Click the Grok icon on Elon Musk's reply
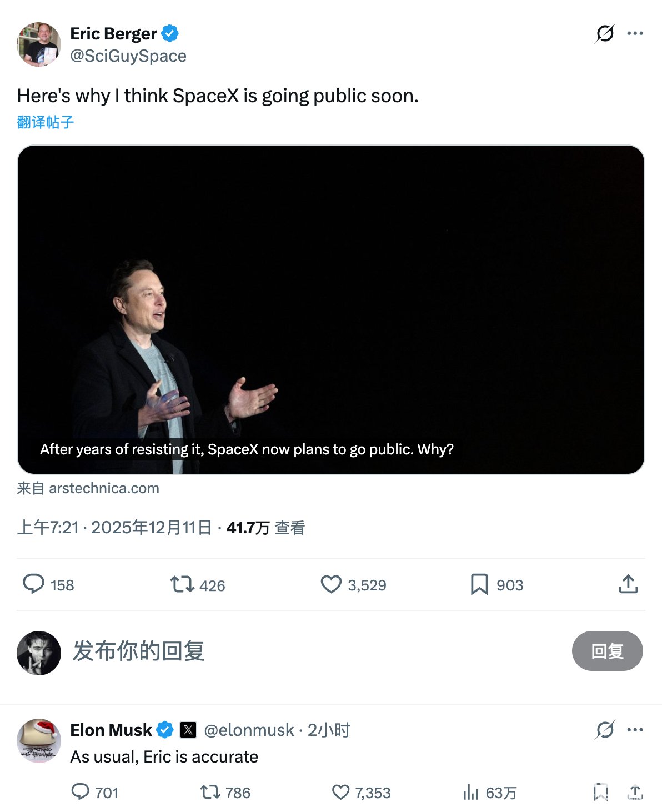The image size is (662, 812). (x=605, y=730)
